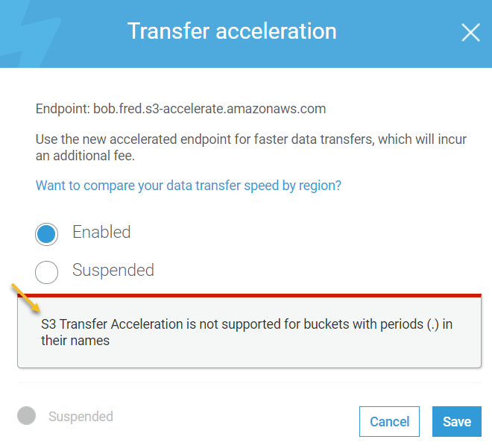The image size is (492, 448).
Task: Select the Enabled radio button
Action: 46,234
